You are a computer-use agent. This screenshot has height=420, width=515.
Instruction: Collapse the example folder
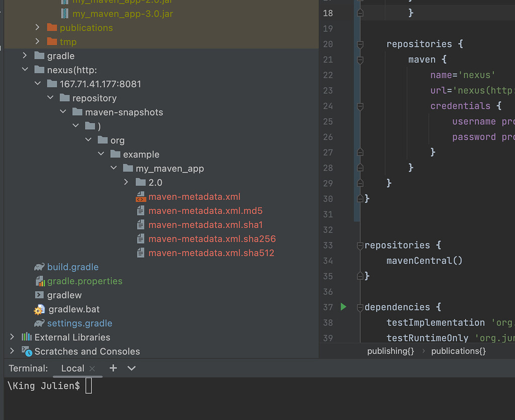(x=101, y=154)
